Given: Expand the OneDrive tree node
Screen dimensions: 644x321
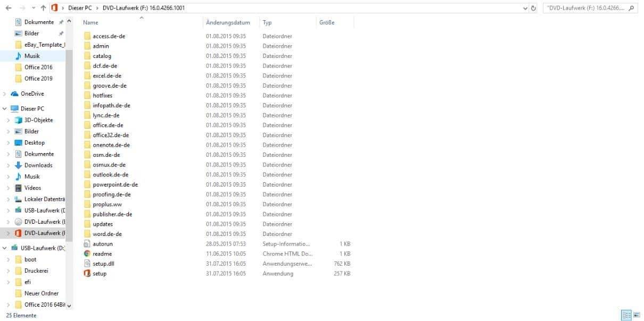Looking at the screenshot, I should (x=5, y=94).
